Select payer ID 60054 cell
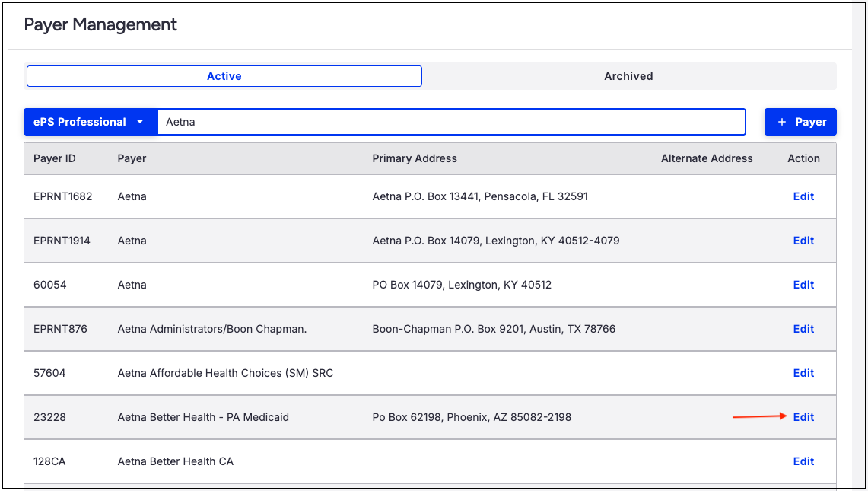The height and width of the screenshot is (491, 868). (x=49, y=285)
